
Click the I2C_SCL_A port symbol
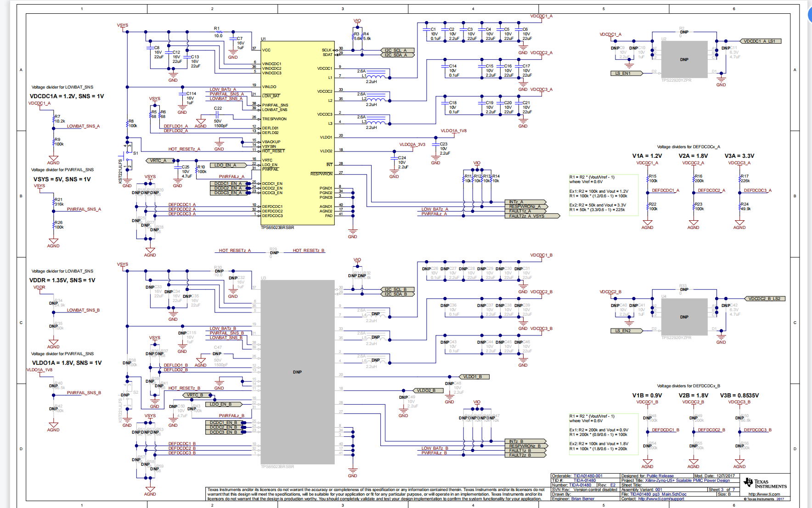click(x=398, y=50)
